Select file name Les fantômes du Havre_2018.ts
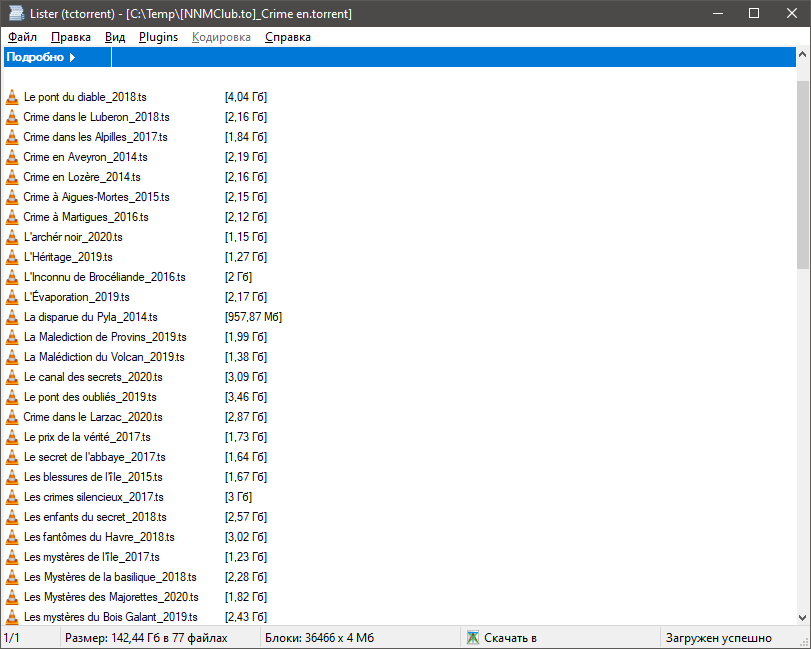This screenshot has height=649, width=811. point(99,537)
